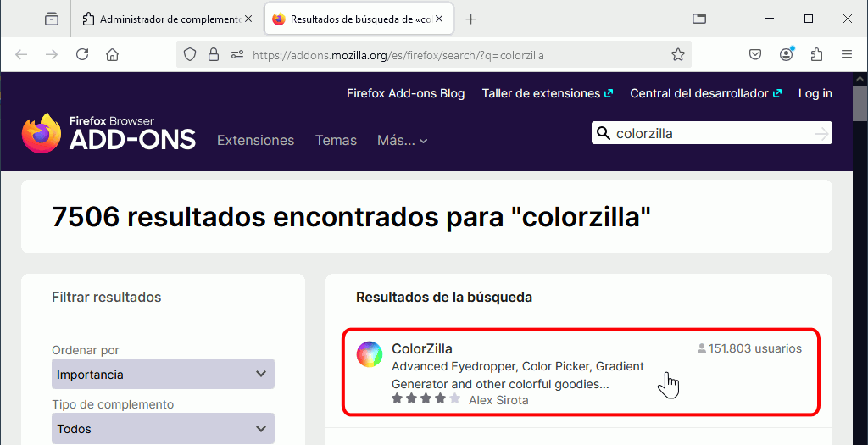
Task: Click the 151.803 usuarios count
Action: pyautogui.click(x=749, y=348)
